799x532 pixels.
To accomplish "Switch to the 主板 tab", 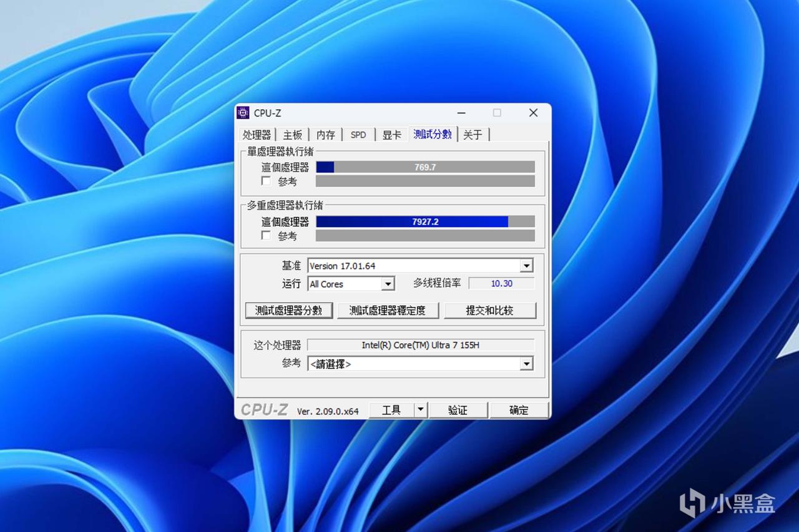I will coord(292,135).
